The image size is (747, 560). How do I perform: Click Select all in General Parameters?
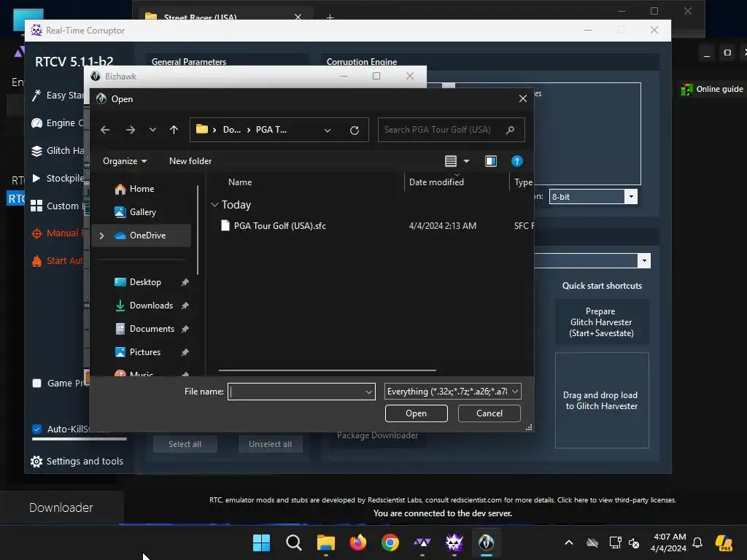[x=185, y=444]
